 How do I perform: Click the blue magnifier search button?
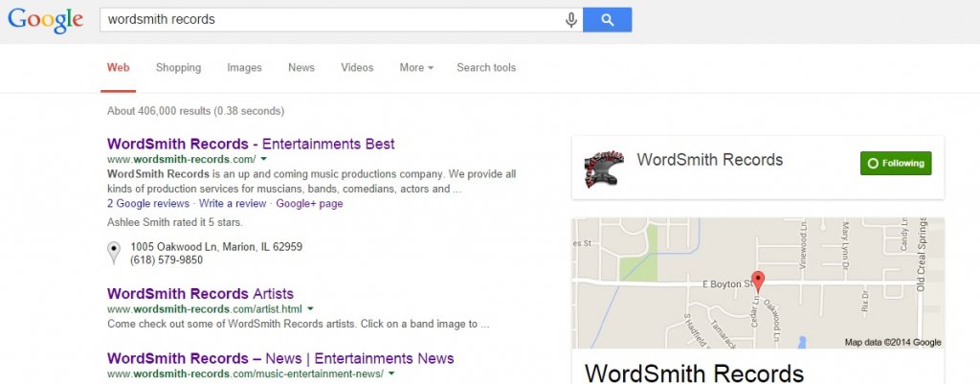pos(607,19)
